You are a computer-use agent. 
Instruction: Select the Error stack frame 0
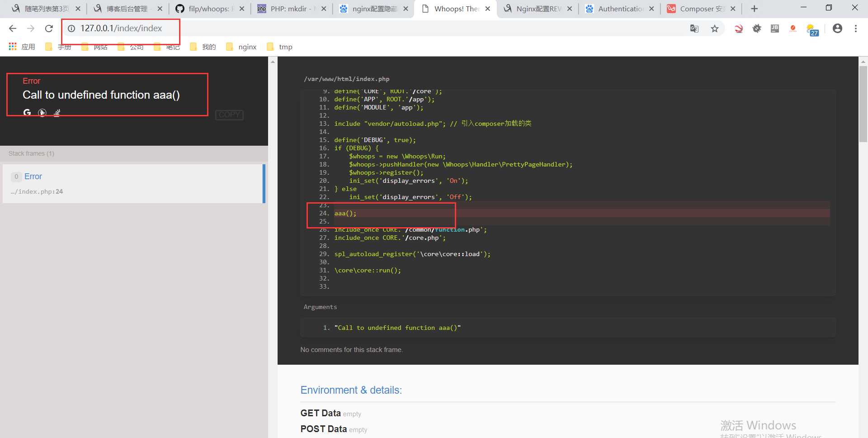pyautogui.click(x=134, y=184)
